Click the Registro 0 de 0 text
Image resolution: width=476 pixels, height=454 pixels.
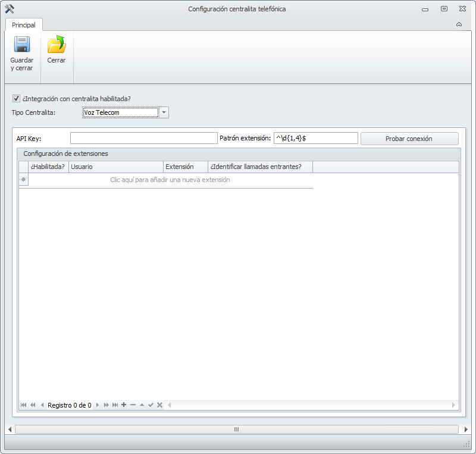click(70, 405)
